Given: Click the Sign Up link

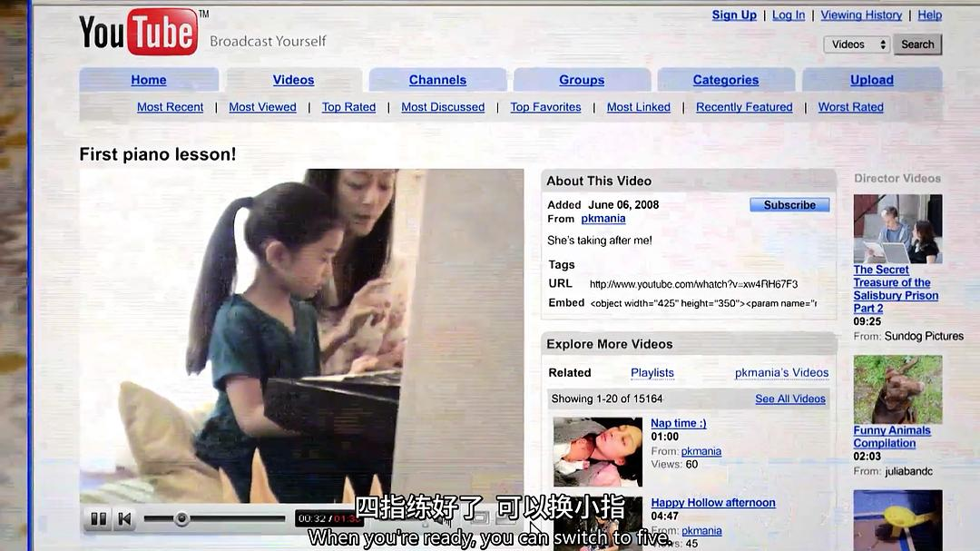Looking at the screenshot, I should click(734, 15).
